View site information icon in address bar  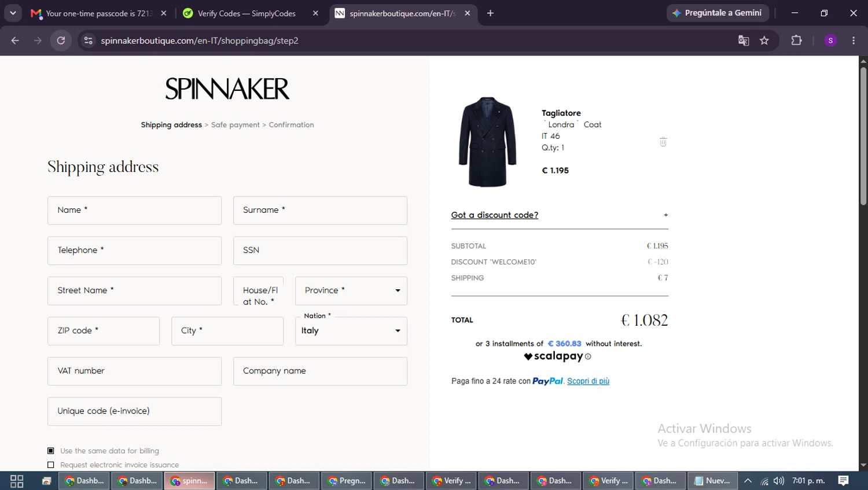[89, 40]
